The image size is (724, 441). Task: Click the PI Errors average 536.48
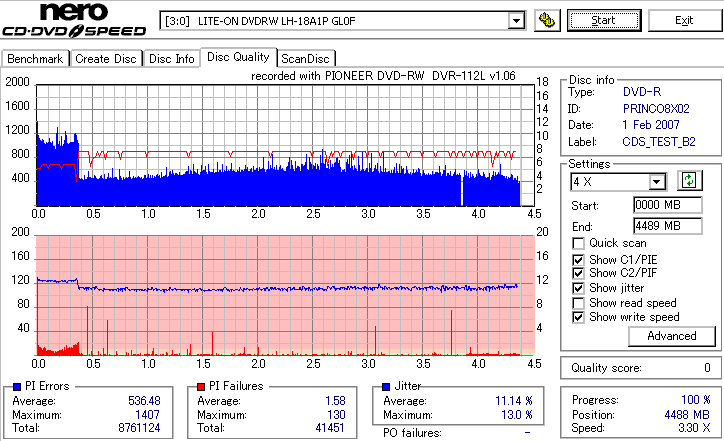coord(144,401)
